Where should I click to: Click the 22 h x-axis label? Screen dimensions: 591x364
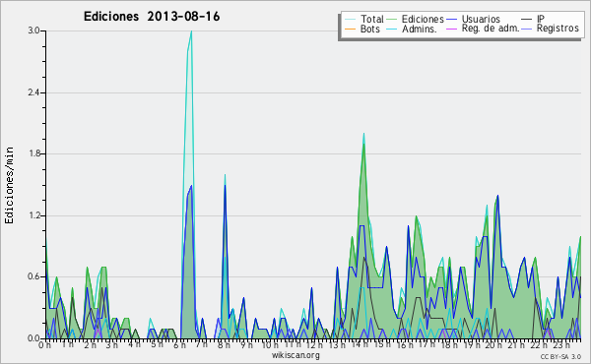point(538,344)
